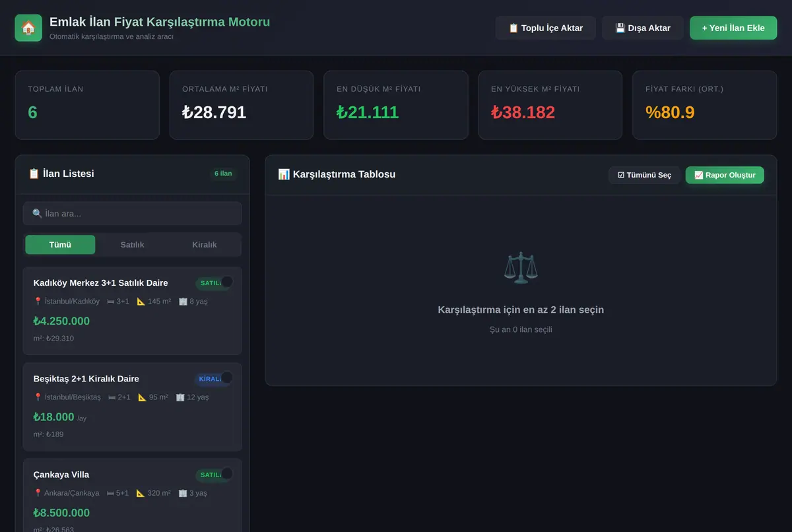Screen dimensions: 792x532
Task: Click the house logo icon
Action: click(x=28, y=28)
